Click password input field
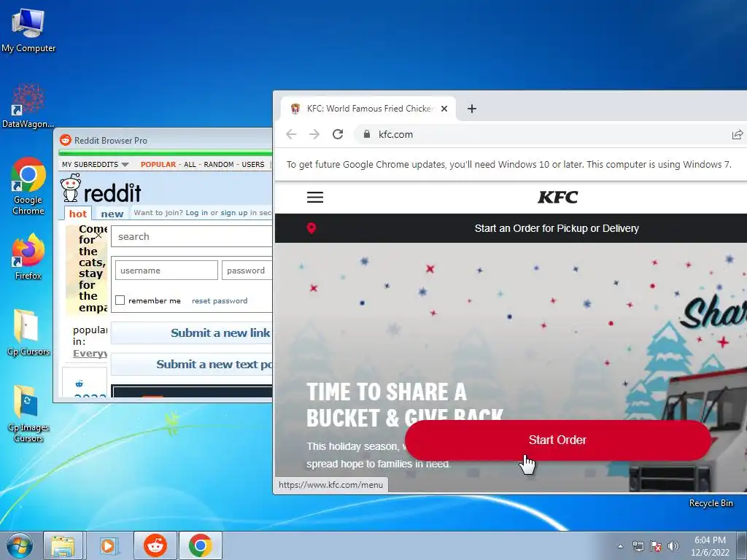 [x=247, y=270]
